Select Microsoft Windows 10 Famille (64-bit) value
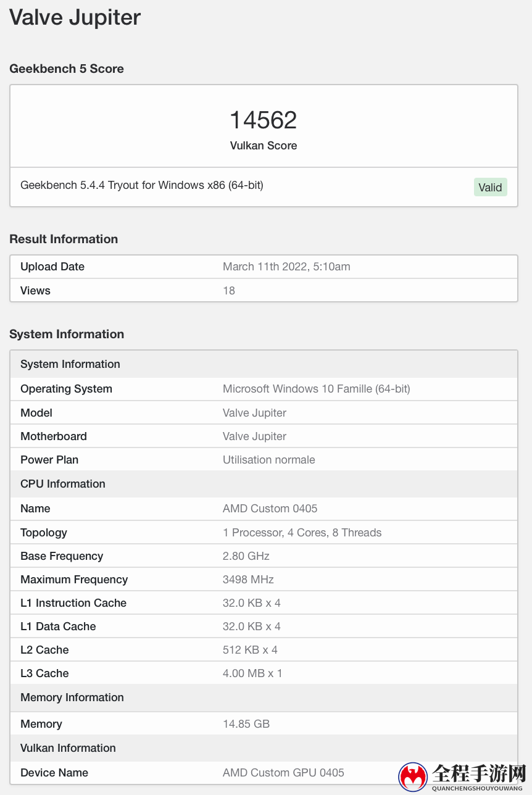The height and width of the screenshot is (795, 532). (x=317, y=389)
